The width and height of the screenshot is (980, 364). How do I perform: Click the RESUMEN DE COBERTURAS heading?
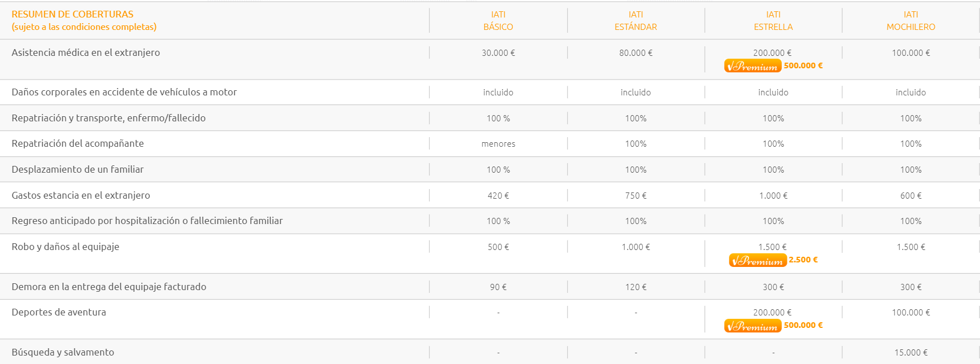72,14
